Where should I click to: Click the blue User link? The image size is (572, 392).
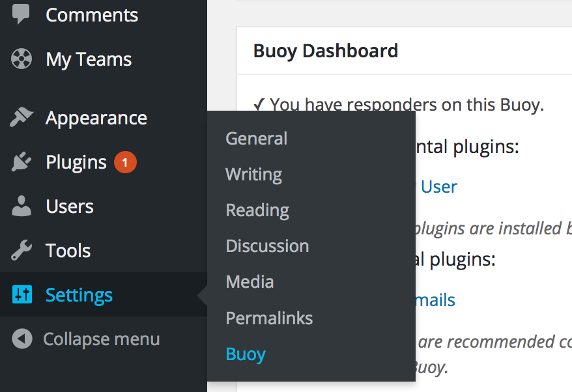[441, 186]
